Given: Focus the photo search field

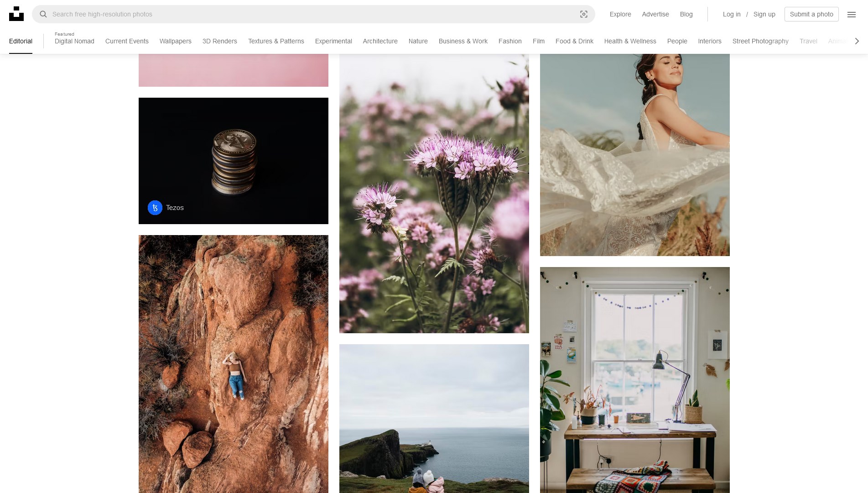Looking at the screenshot, I should (x=313, y=14).
